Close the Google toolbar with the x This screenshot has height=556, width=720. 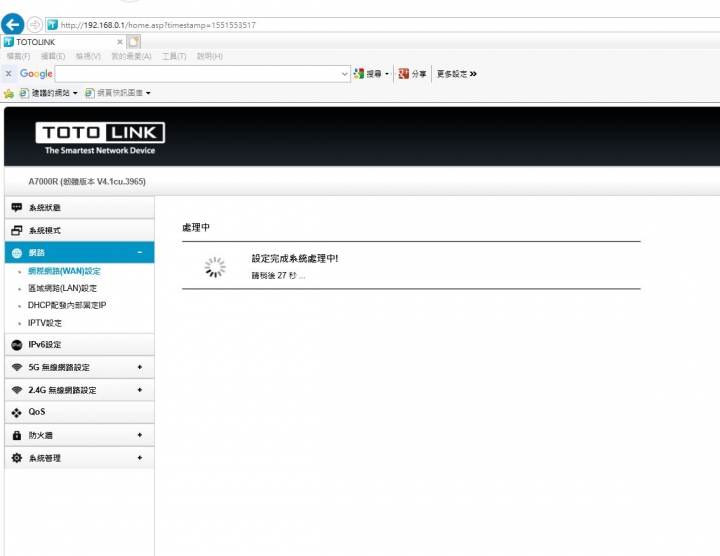[x=8, y=73]
